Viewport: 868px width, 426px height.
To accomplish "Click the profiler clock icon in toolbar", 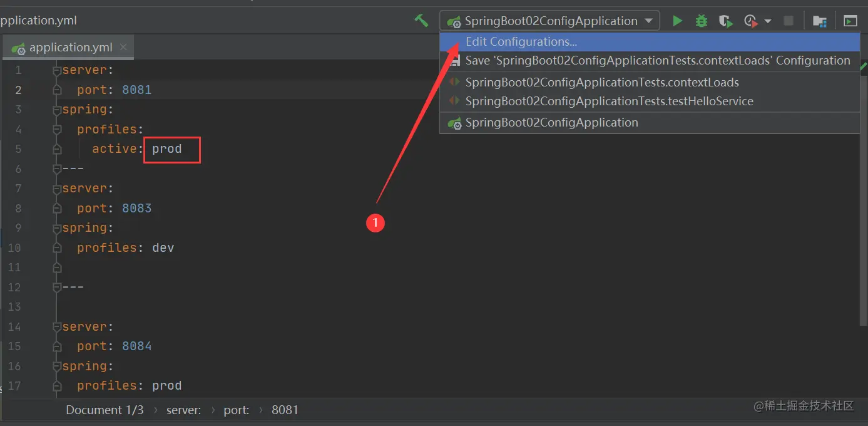I will (x=751, y=21).
